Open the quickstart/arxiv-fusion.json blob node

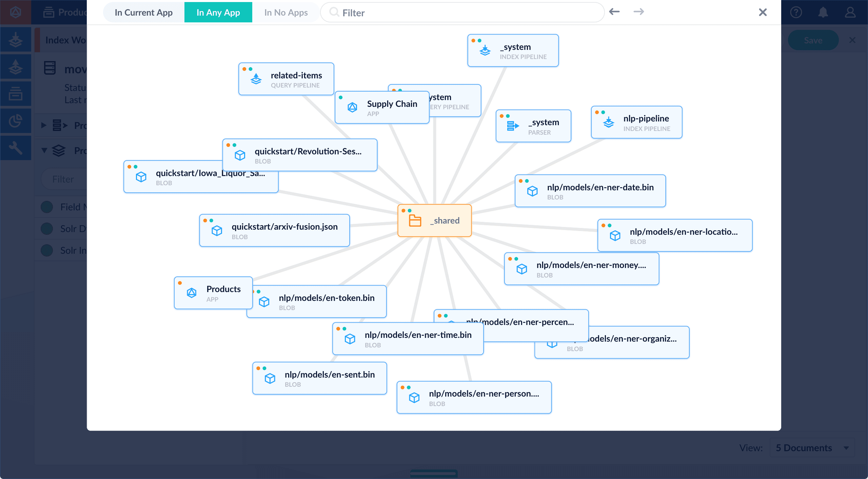274,230
